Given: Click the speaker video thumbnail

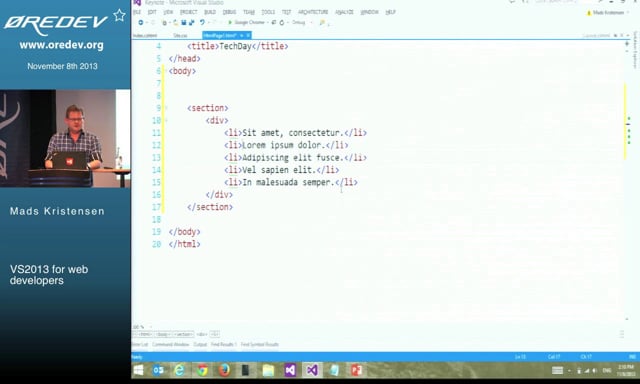Looking at the screenshot, I should tap(65, 138).
